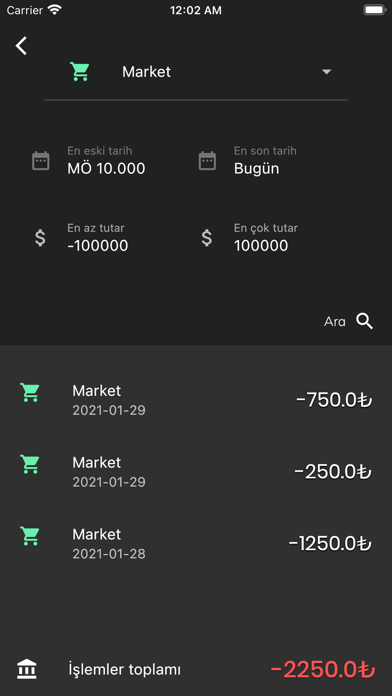Select the Market category combo box label
392x696 pixels.
click(x=147, y=72)
